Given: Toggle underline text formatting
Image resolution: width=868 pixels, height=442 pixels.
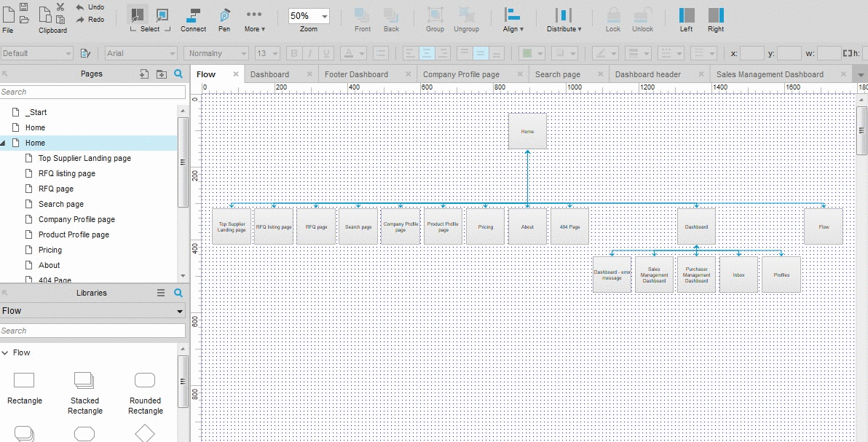Looking at the screenshot, I should click(325, 52).
